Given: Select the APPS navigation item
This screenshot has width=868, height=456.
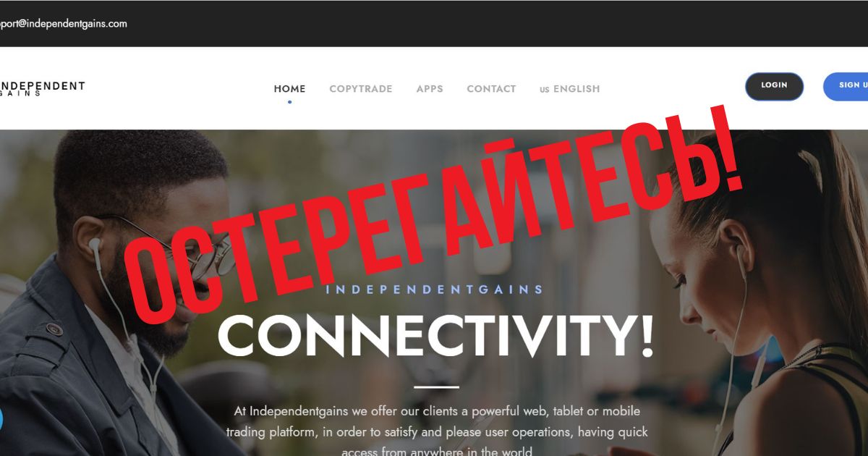Looking at the screenshot, I should [x=430, y=89].
